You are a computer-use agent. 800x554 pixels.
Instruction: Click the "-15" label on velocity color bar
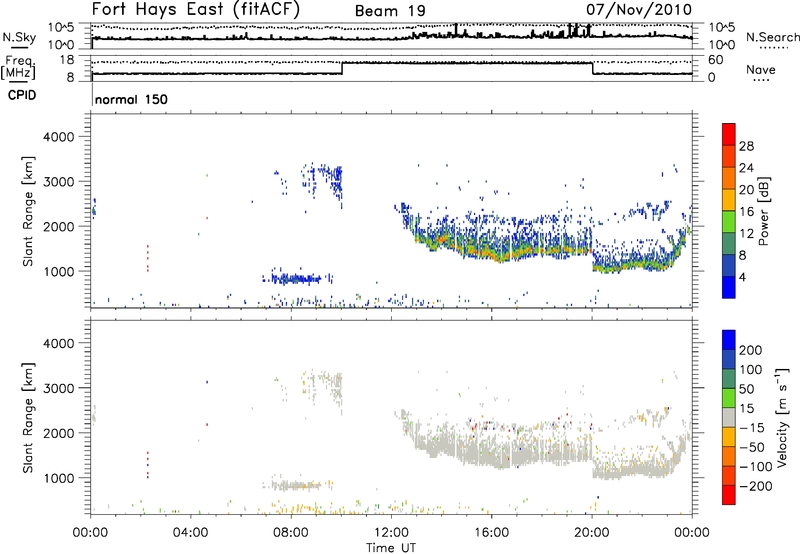(752, 428)
